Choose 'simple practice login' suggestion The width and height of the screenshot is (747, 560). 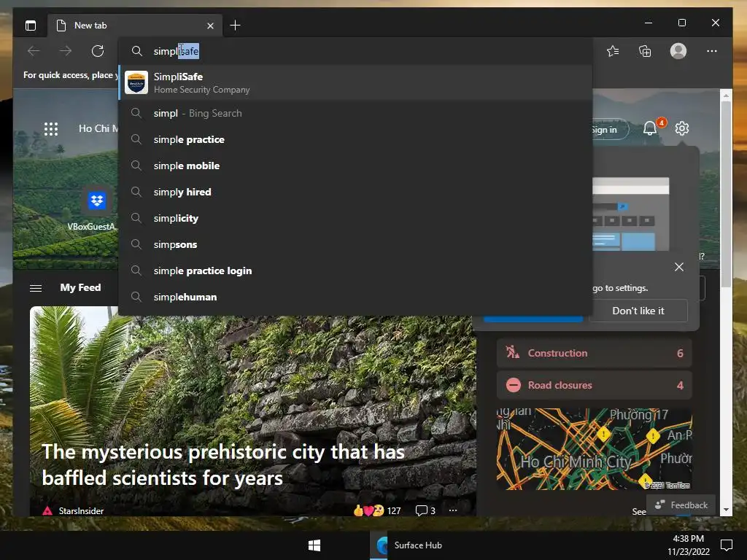(355, 271)
